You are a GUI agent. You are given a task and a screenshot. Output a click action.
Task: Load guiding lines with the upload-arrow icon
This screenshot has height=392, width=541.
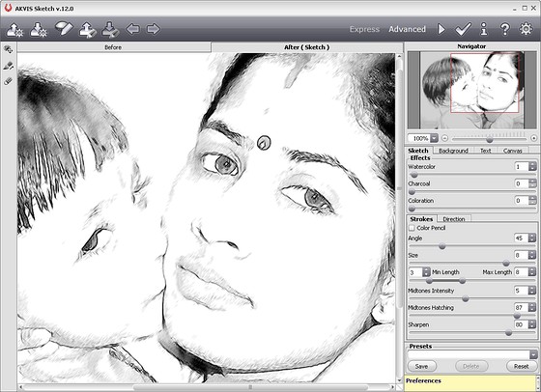click(x=87, y=30)
